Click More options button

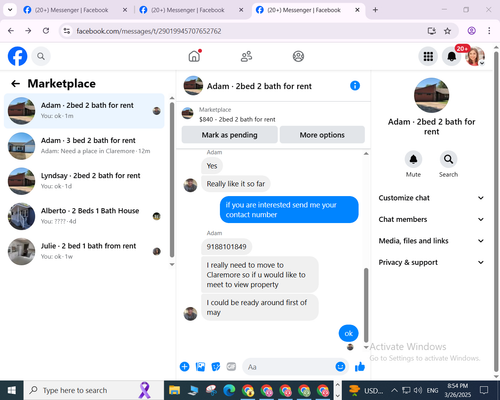click(x=322, y=135)
